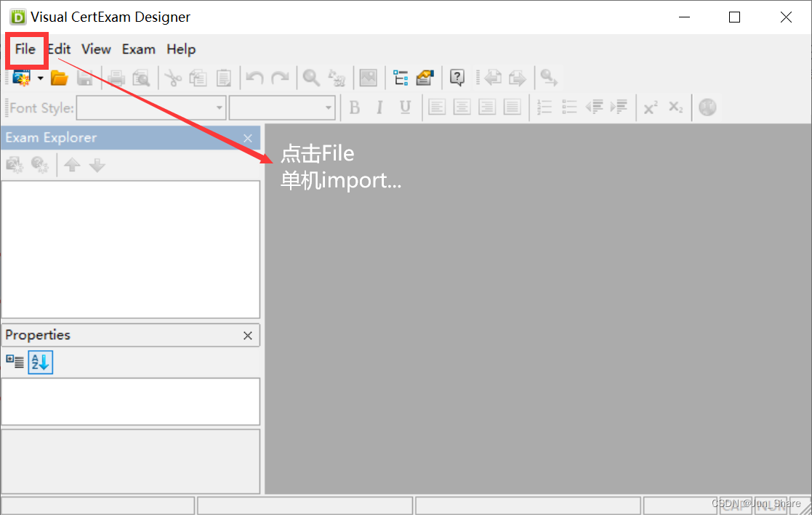The width and height of the screenshot is (812, 515).
Task: Align text right
Action: [487, 108]
